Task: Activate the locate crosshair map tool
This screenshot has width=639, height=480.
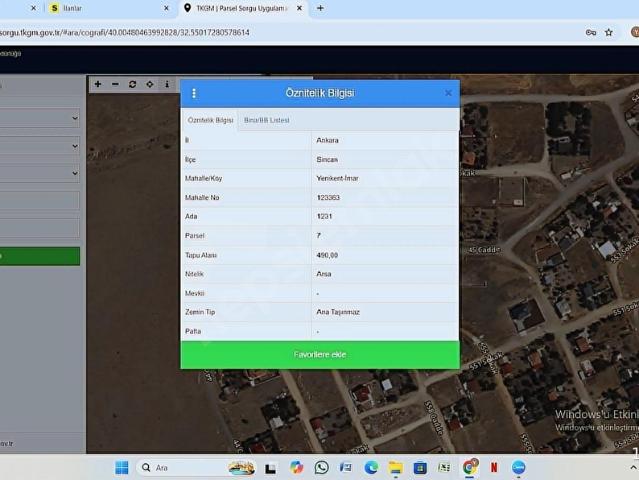Action: 150,84
